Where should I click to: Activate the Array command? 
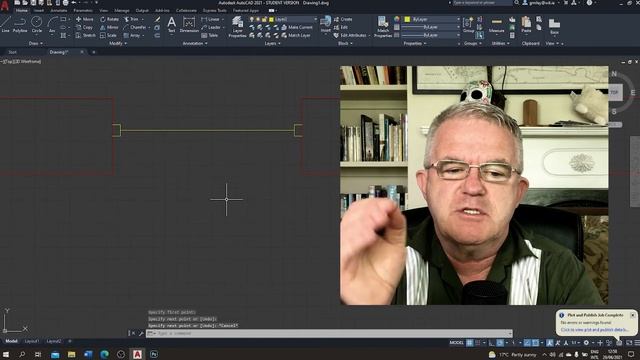point(132,36)
